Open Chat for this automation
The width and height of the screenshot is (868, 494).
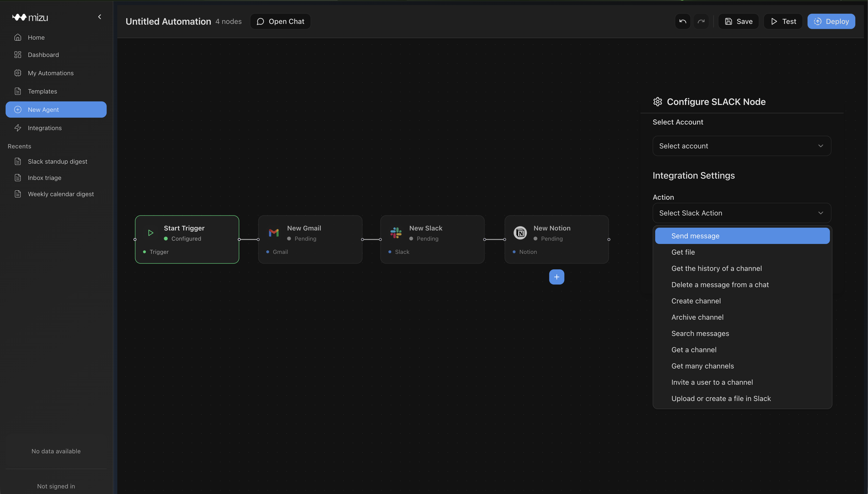click(x=280, y=21)
